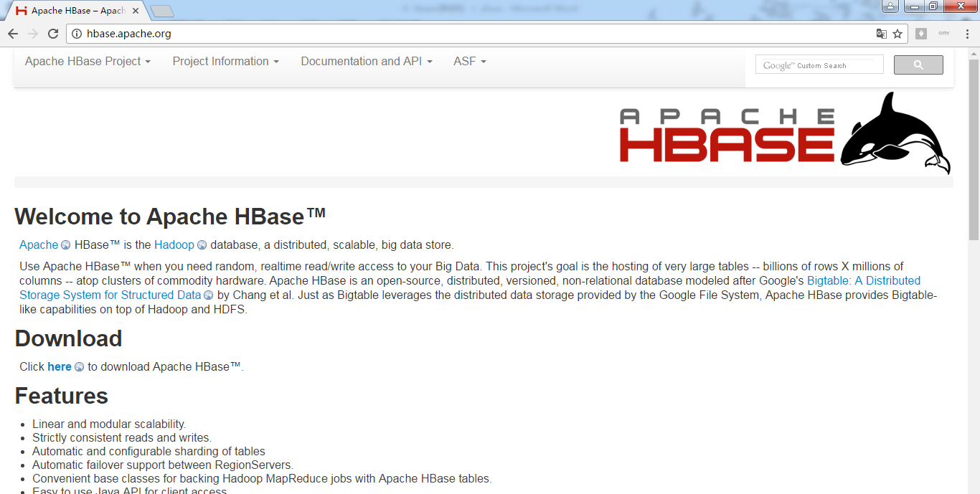This screenshot has width=980, height=494.
Task: Go back with the browser back arrow
Action: 13,34
